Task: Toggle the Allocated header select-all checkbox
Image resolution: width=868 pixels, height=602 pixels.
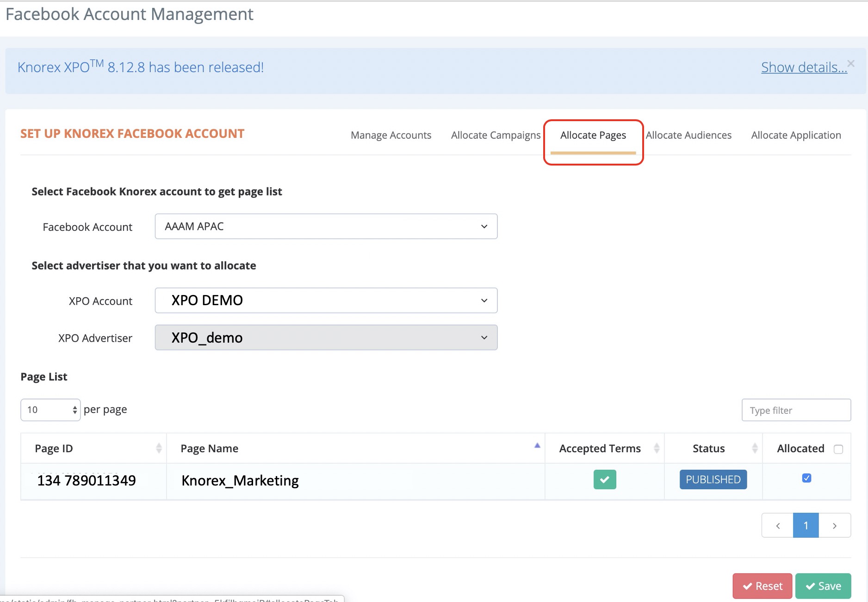Action: [x=838, y=449]
